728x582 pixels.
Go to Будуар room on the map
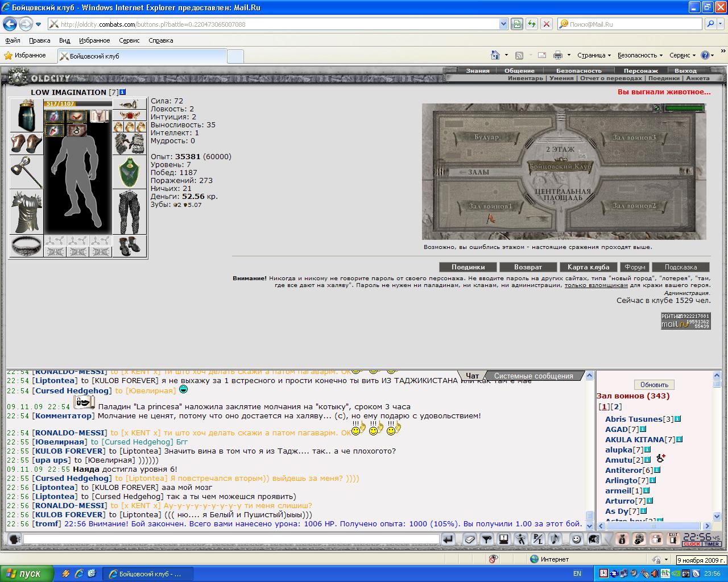pos(486,137)
